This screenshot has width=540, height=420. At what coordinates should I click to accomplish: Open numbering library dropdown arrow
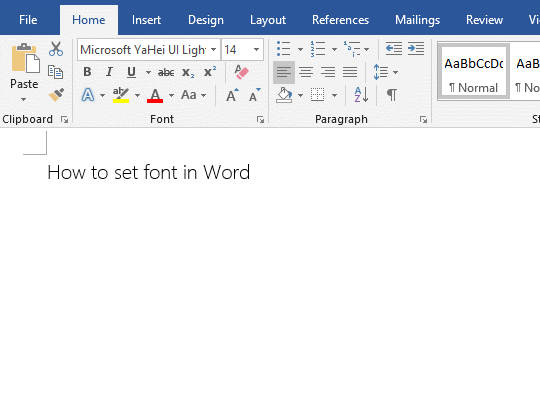click(334, 49)
